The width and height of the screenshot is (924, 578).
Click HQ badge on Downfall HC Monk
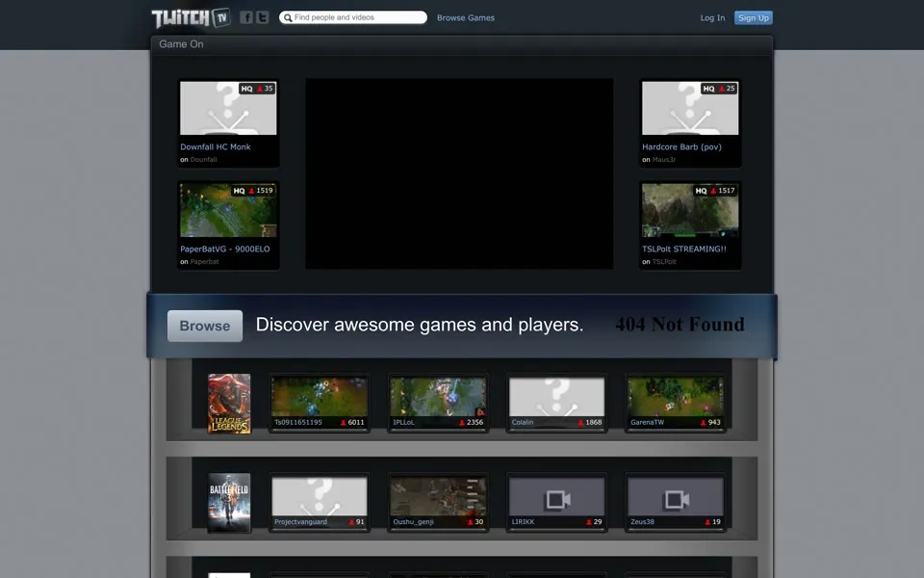click(x=247, y=89)
